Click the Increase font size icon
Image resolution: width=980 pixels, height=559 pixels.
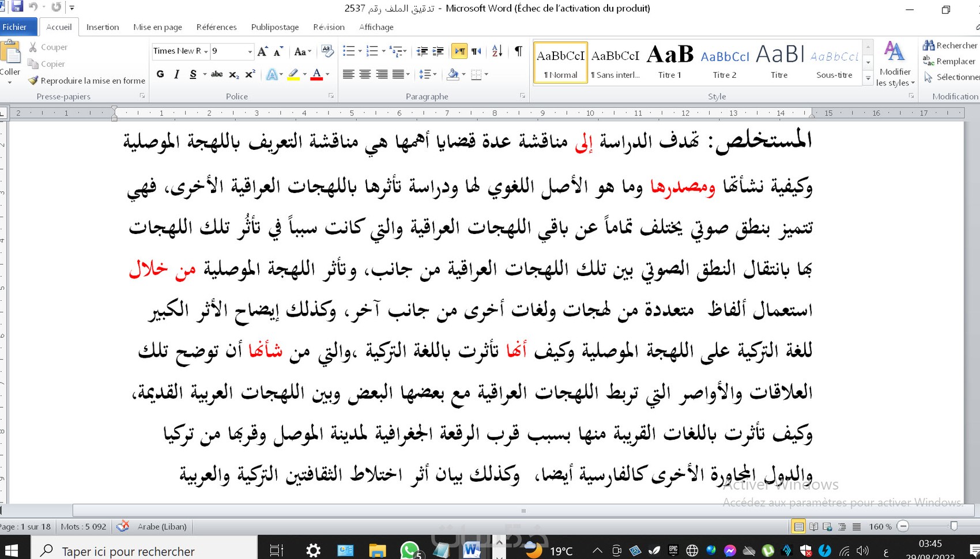[x=262, y=51]
